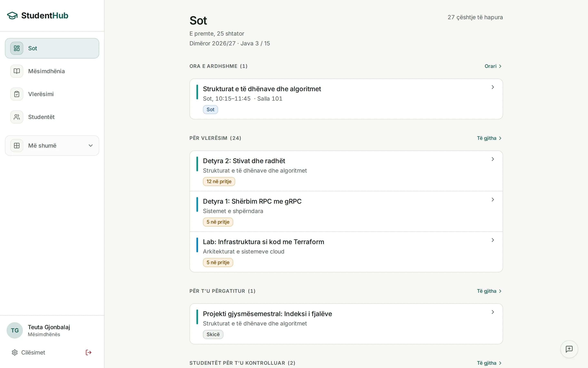This screenshot has height=368, width=588.
Task: Open Të gjitha link for Për t'u përgatitur
Action: coord(489,291)
